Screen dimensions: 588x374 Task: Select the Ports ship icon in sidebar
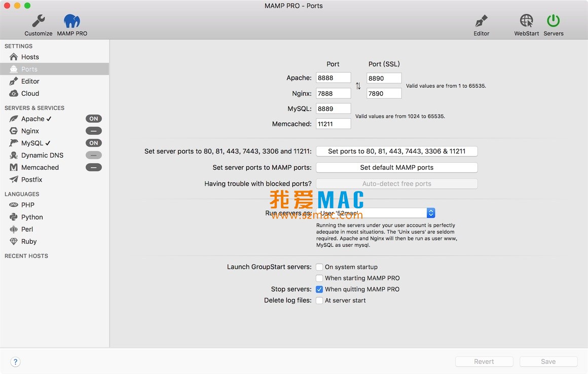tap(14, 69)
